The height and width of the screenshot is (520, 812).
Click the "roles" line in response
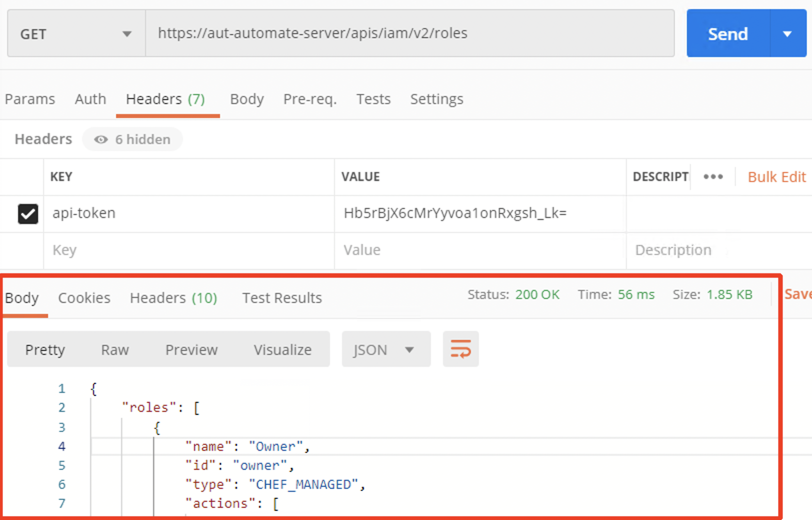(x=160, y=407)
